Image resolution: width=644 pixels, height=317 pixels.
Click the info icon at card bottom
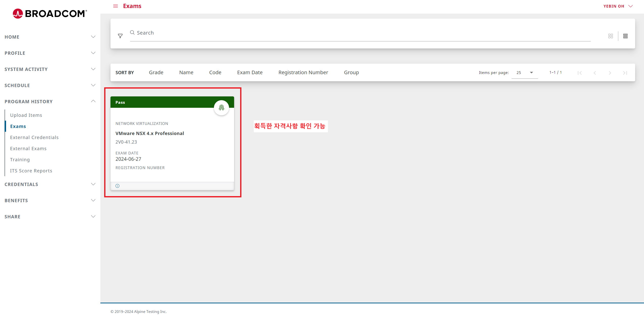117,186
